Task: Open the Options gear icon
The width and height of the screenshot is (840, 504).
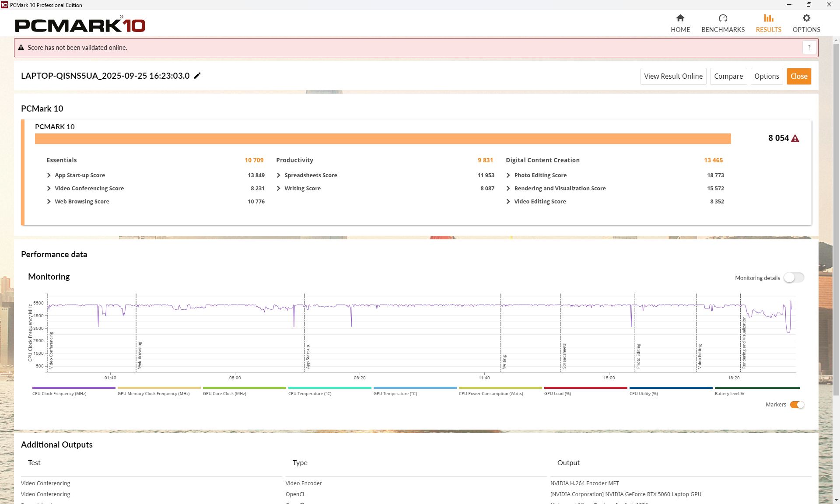Action: (806, 18)
